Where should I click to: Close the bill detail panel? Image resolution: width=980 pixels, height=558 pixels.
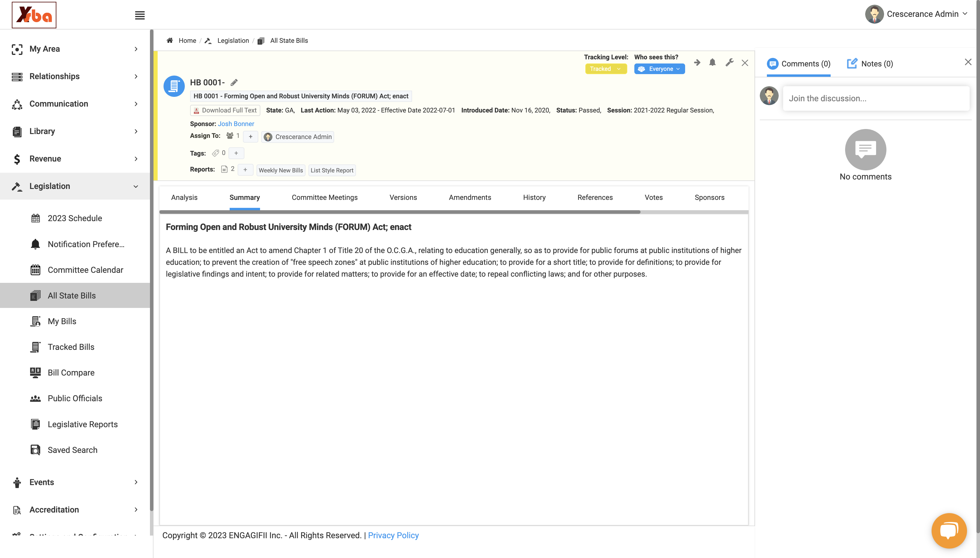click(x=745, y=63)
